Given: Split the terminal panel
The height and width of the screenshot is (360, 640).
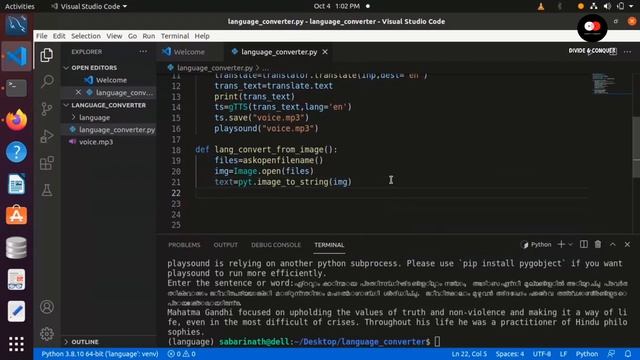Looking at the screenshot, I should (584, 244).
